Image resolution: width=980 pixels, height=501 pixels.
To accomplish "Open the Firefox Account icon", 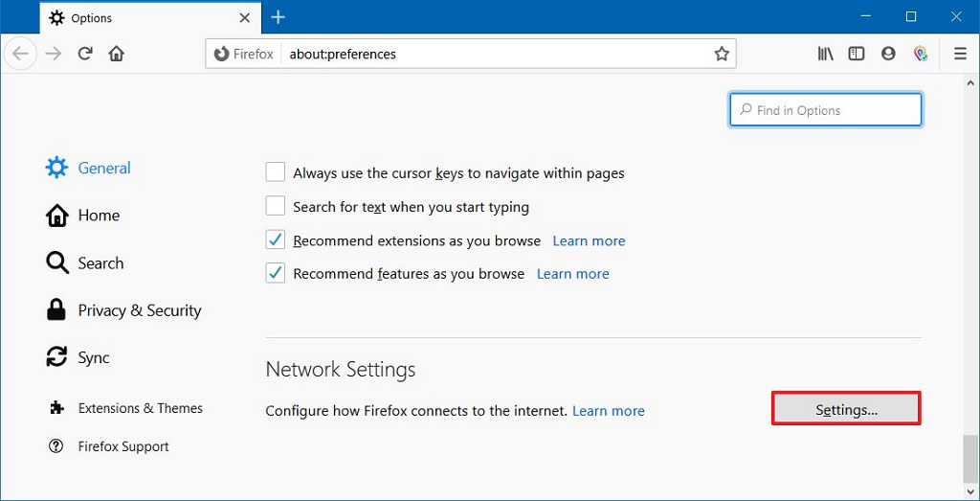I will [888, 54].
